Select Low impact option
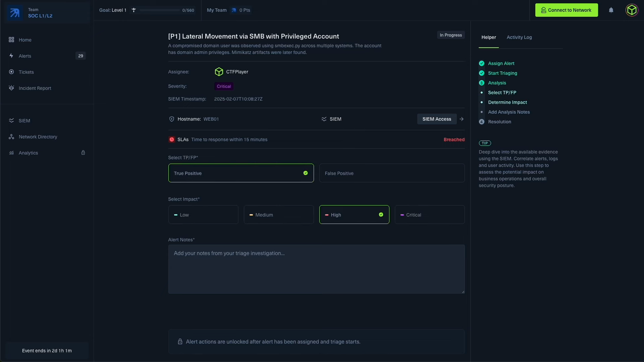 click(203, 215)
